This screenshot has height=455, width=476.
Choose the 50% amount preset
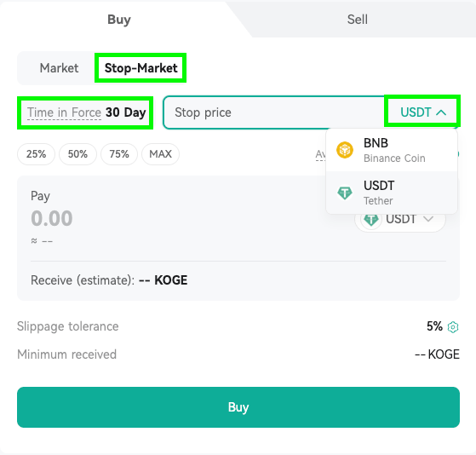(x=77, y=154)
